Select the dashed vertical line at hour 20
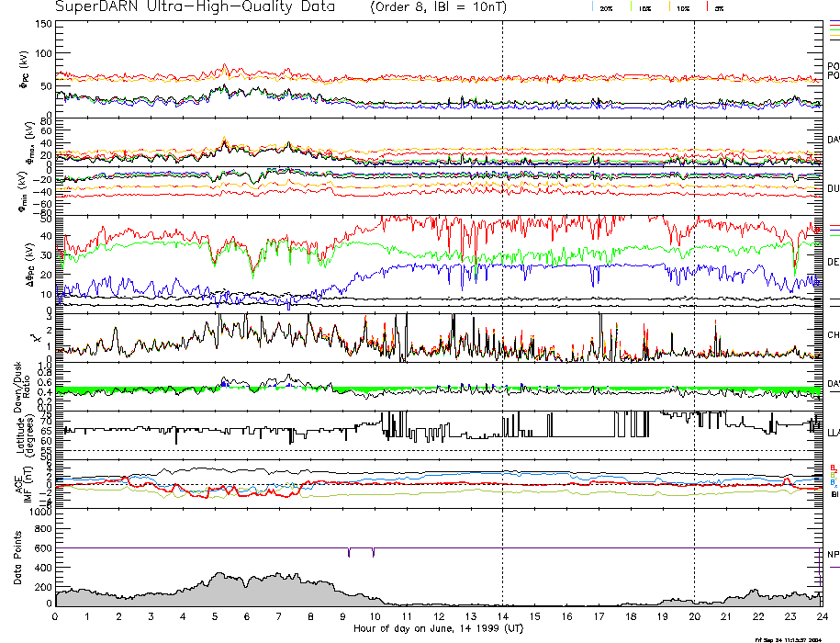Screen dimensions: 840x643 (694, 276)
